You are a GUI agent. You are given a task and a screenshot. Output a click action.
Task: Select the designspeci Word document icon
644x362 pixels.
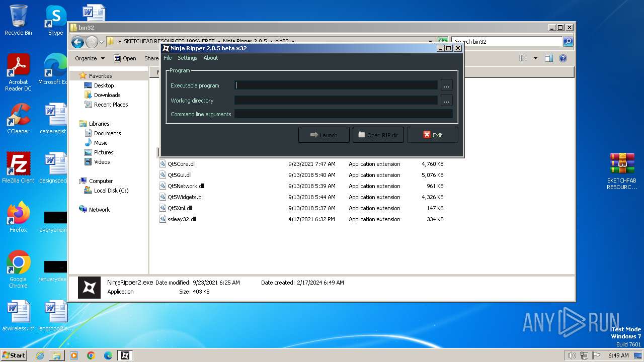click(55, 167)
